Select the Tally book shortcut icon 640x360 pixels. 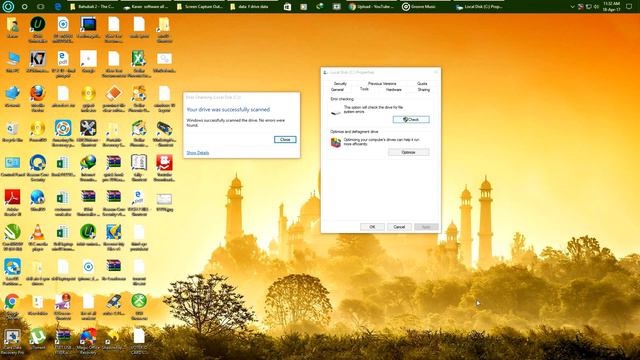(x=139, y=167)
